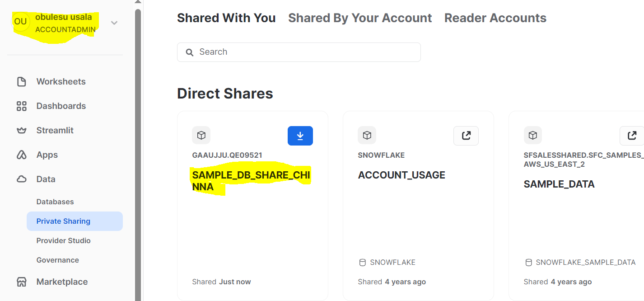Switch to Shared By Your Account tab

(x=360, y=18)
